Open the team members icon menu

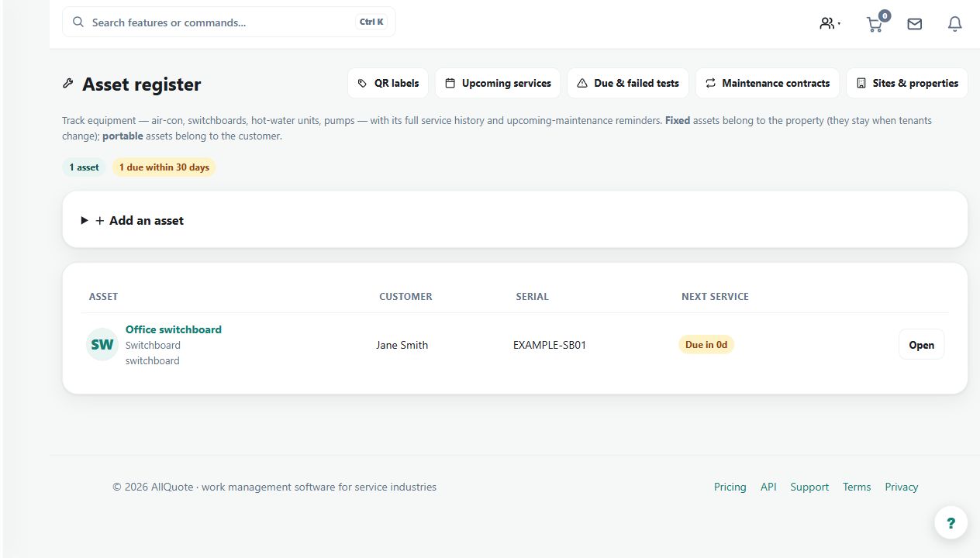point(830,23)
